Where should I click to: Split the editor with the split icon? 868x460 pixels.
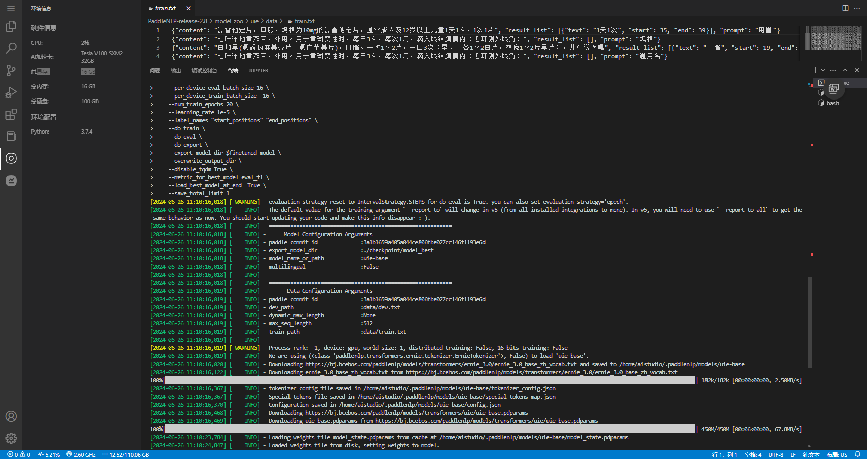845,8
